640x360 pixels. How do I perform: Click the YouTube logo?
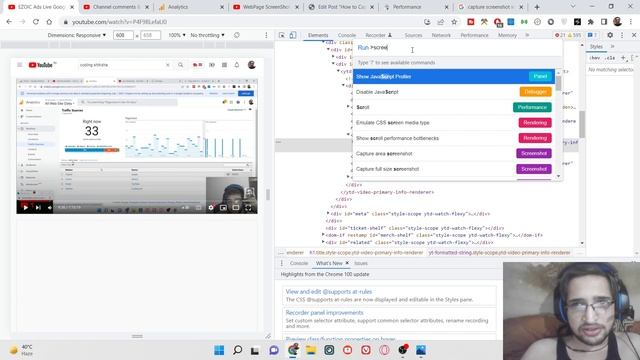[x=42, y=65]
